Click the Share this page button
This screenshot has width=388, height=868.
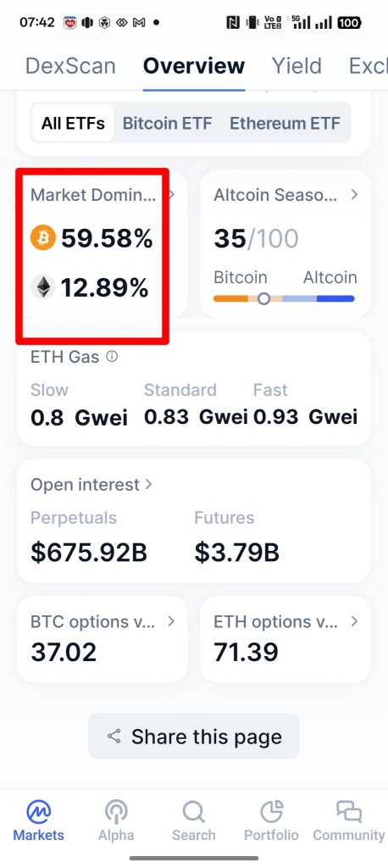pyautogui.click(x=194, y=737)
